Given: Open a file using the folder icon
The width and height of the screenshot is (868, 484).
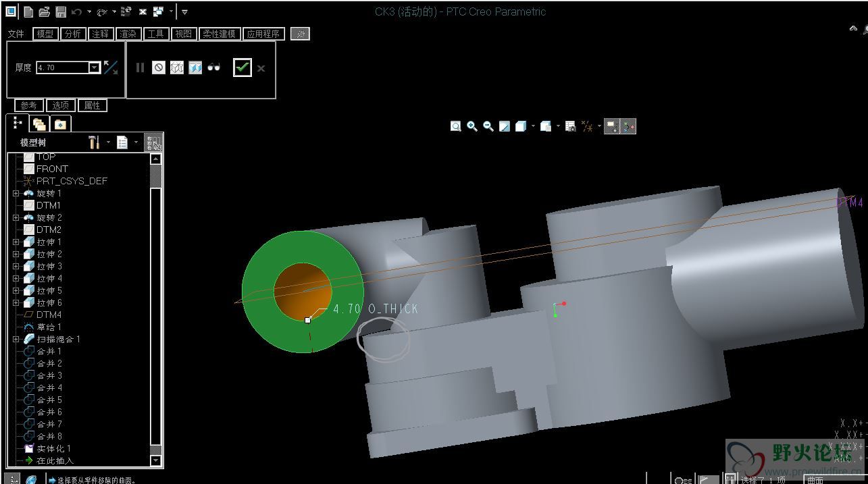Looking at the screenshot, I should coord(45,11).
